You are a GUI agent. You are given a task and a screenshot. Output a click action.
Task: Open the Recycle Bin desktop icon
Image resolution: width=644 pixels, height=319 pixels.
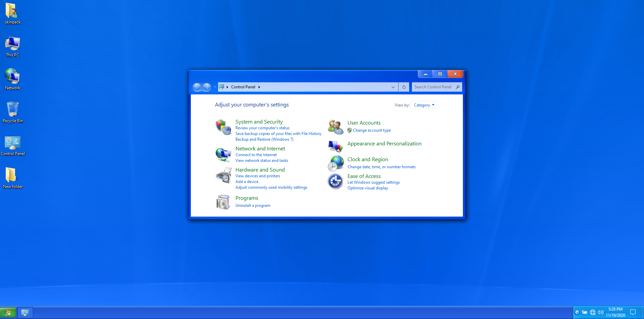(13, 109)
